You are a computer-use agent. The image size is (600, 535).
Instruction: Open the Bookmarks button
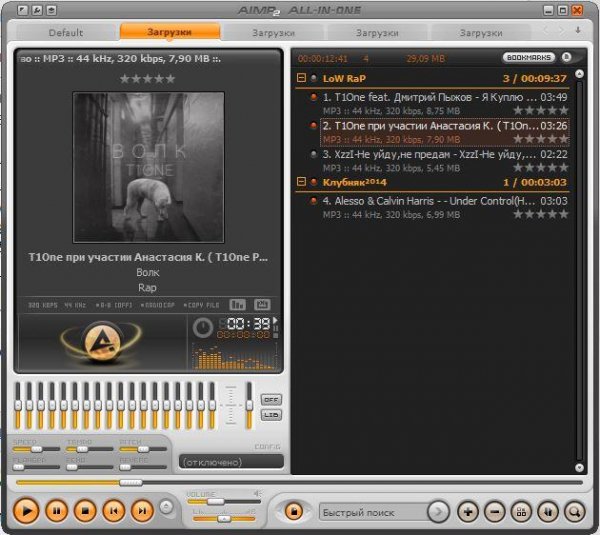(528, 57)
